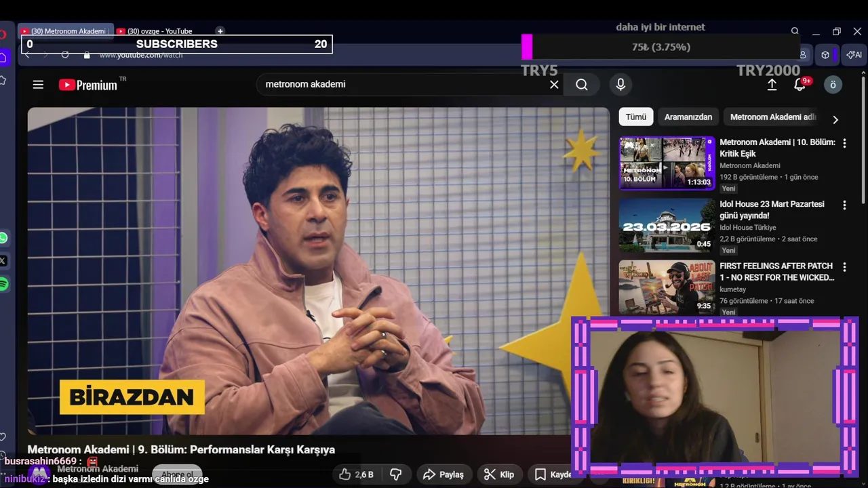Dislike the video with thumbs down

tap(396, 474)
